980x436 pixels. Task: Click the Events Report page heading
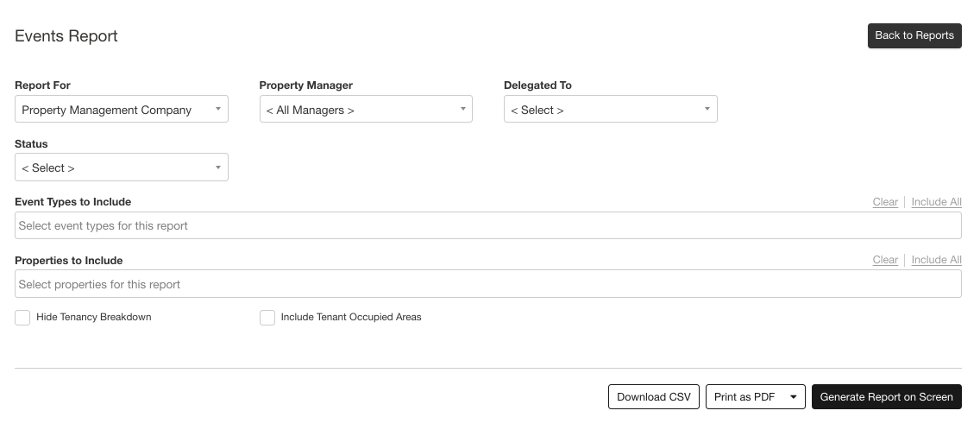click(66, 36)
